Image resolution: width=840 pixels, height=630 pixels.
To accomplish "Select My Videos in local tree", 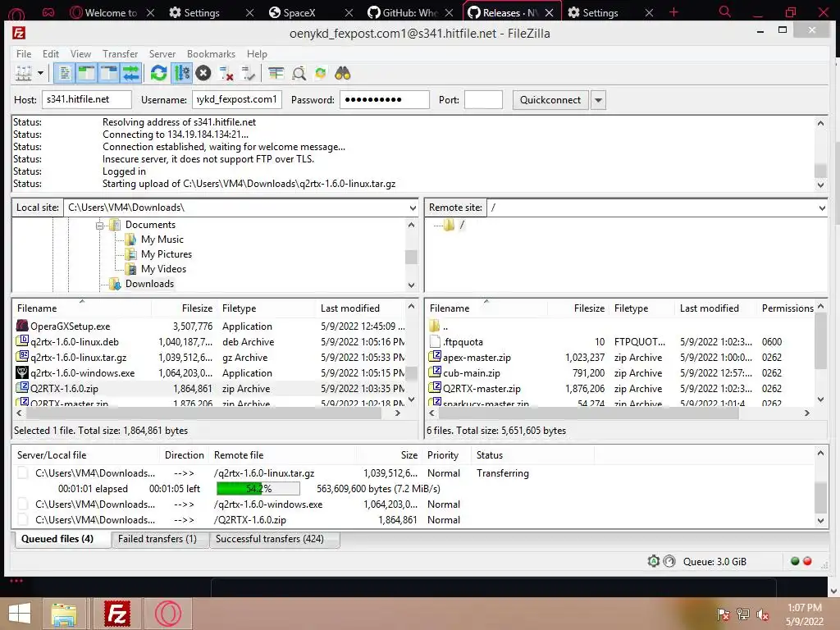I will [x=164, y=269].
